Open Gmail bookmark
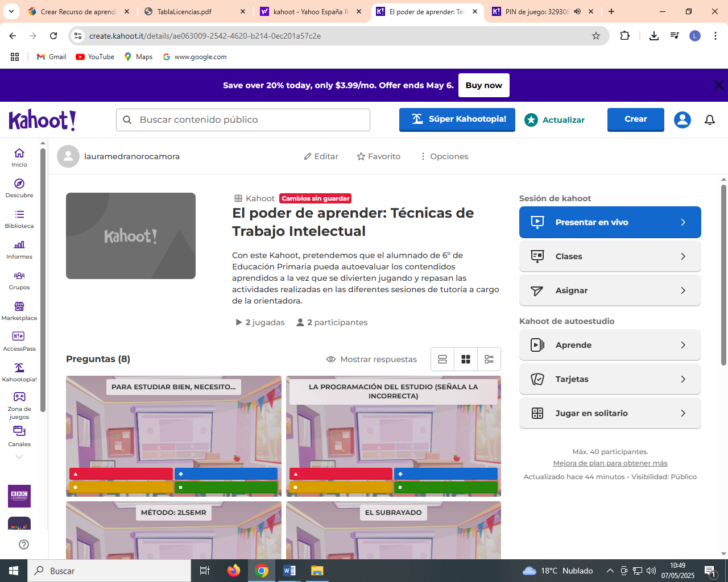This screenshot has width=728, height=582. pos(51,57)
